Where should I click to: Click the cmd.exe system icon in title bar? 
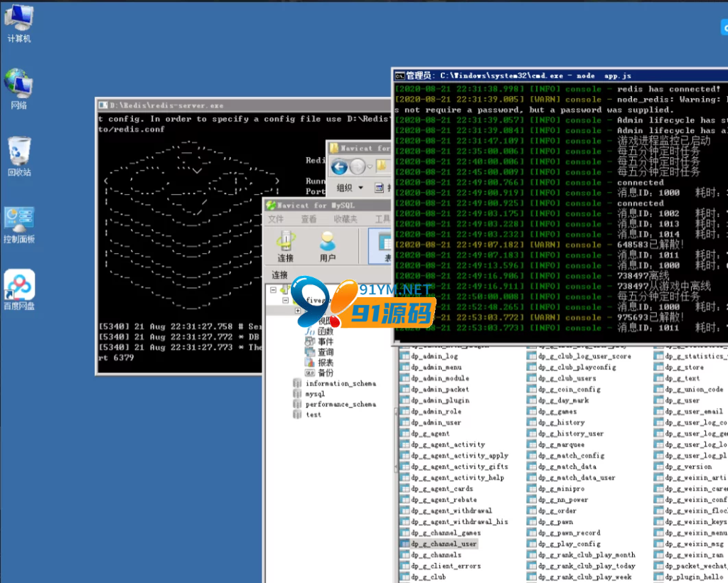[400, 75]
